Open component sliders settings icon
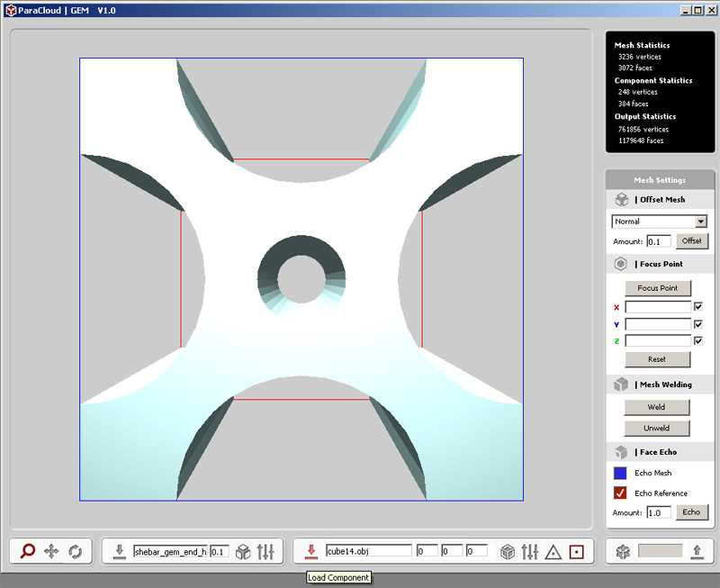The width and height of the screenshot is (720, 588). click(x=530, y=551)
